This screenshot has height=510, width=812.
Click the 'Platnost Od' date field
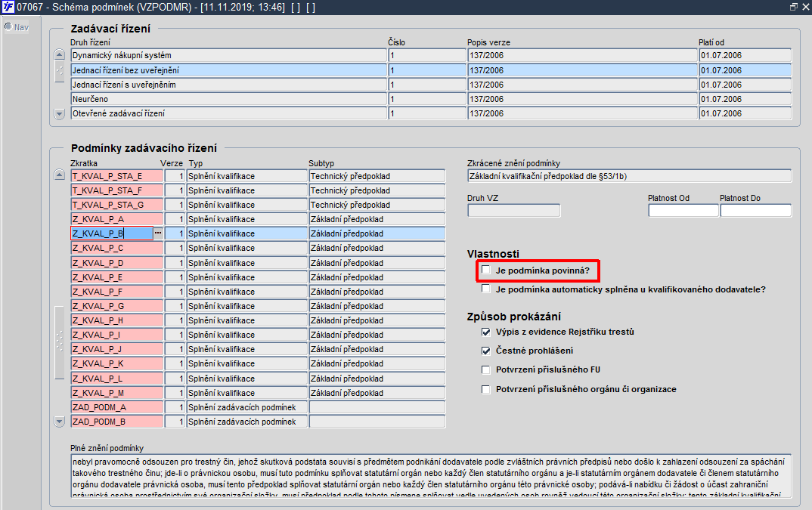[683, 210]
